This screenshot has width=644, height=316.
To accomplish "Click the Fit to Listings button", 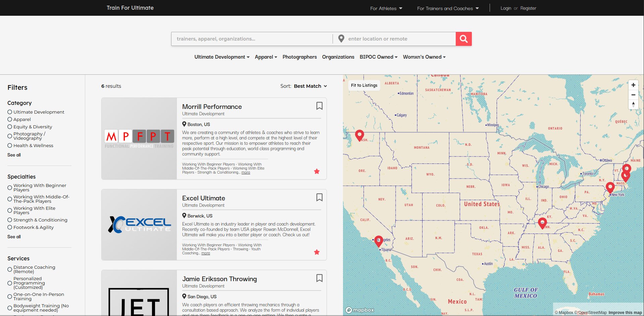I will [364, 85].
